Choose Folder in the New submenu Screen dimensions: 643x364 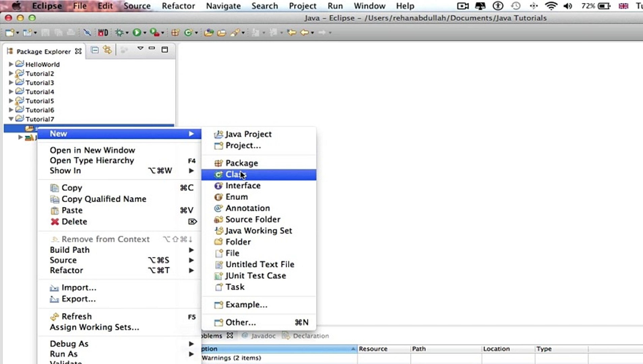[258, 242]
